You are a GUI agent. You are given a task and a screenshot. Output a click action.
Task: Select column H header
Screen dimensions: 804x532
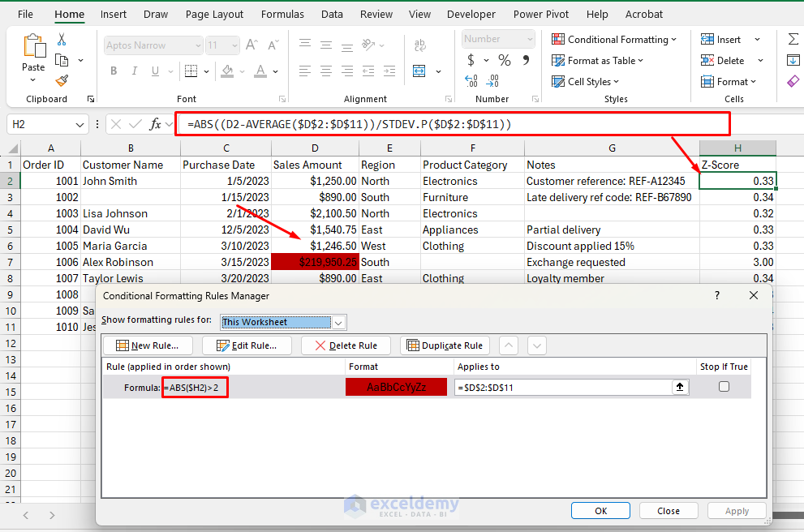tap(737, 148)
